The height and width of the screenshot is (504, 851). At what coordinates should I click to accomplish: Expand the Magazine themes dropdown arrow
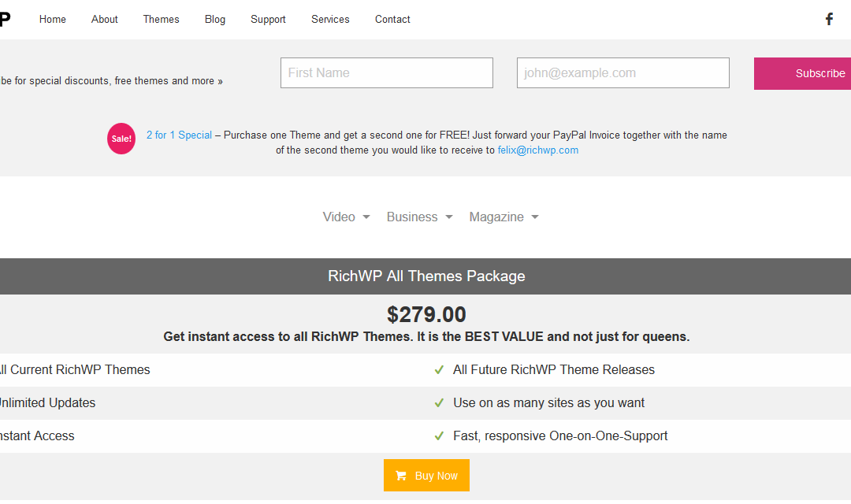click(x=535, y=217)
